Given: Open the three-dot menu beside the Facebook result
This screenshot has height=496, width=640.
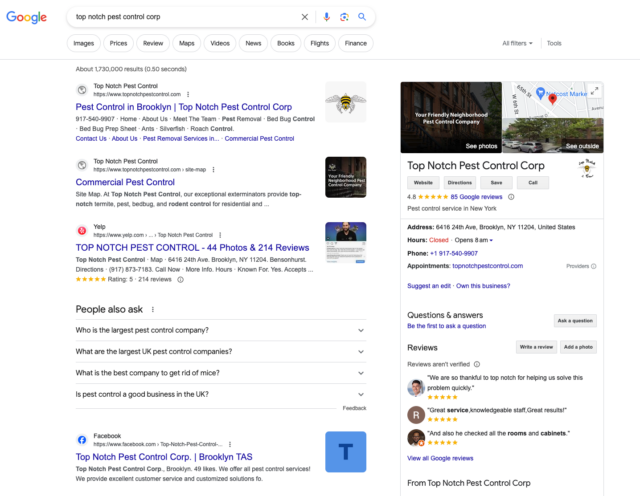Looking at the screenshot, I should click(229, 443).
